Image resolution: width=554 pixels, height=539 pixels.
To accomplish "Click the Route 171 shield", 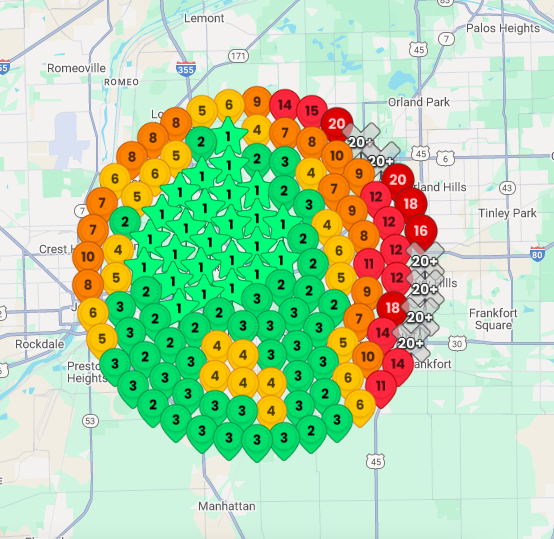I will coord(238,56).
